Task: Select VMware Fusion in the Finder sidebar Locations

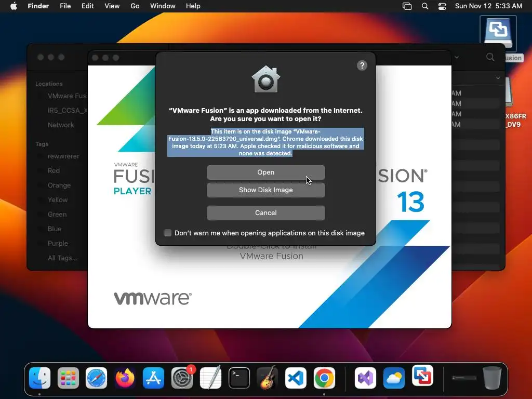Action: tap(67, 96)
